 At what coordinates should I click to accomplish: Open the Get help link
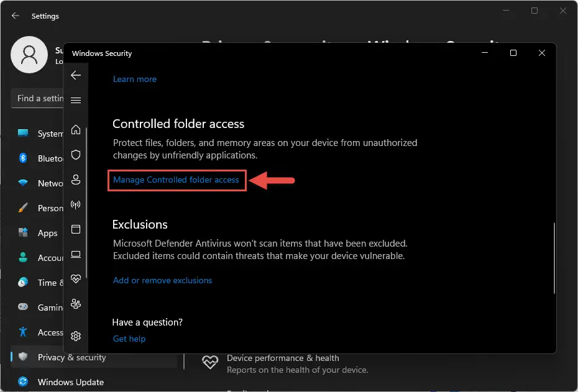pyautogui.click(x=129, y=339)
